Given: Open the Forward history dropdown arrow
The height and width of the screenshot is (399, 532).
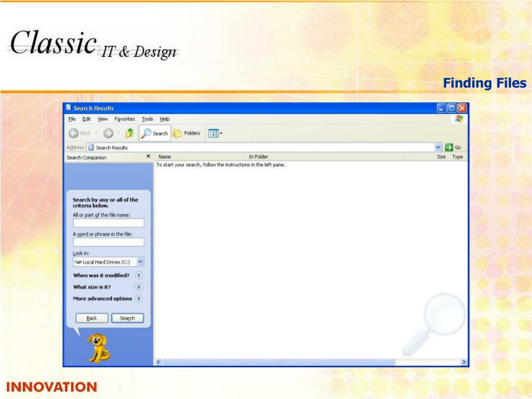Looking at the screenshot, I should (119, 133).
